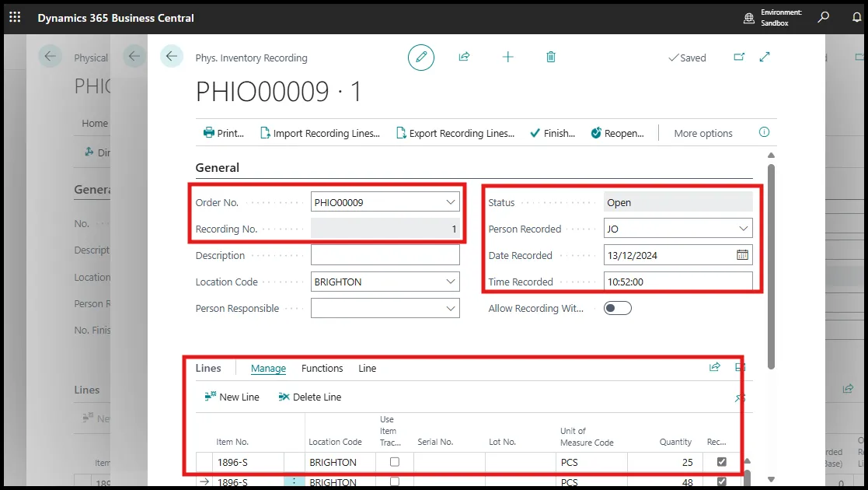Image resolution: width=868 pixels, height=490 pixels.
Task: Click Finish action
Action: pyautogui.click(x=553, y=133)
